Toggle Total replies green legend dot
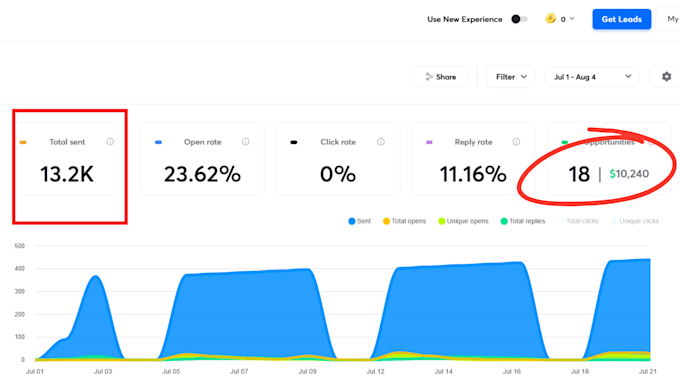Screen dimensions: 680x383 pyautogui.click(x=504, y=221)
